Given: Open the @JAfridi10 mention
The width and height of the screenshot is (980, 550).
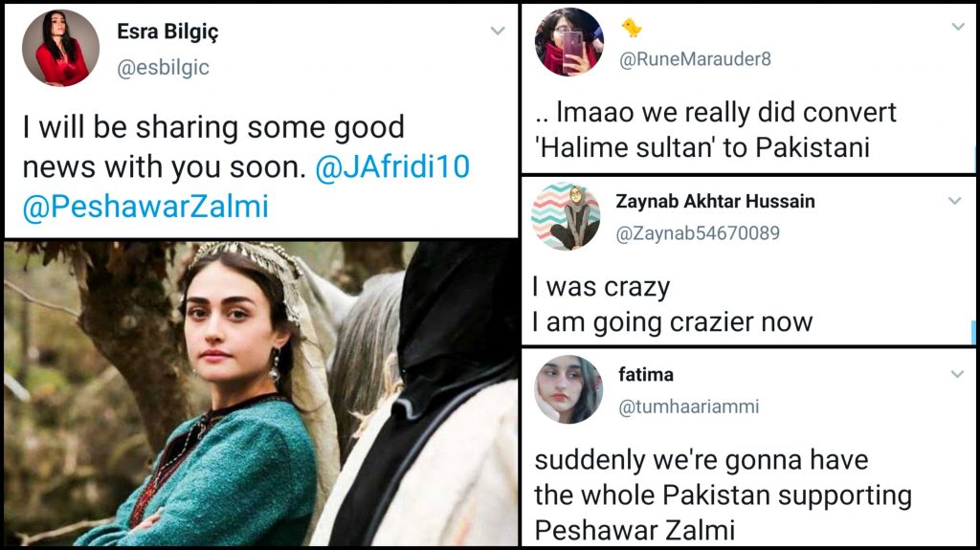Looking at the screenshot, I should tap(392, 166).
